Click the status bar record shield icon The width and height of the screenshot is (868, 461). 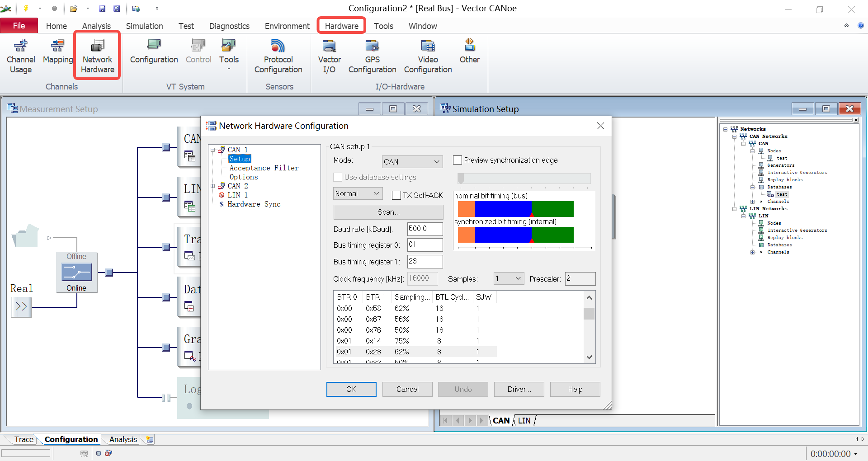[x=108, y=453]
